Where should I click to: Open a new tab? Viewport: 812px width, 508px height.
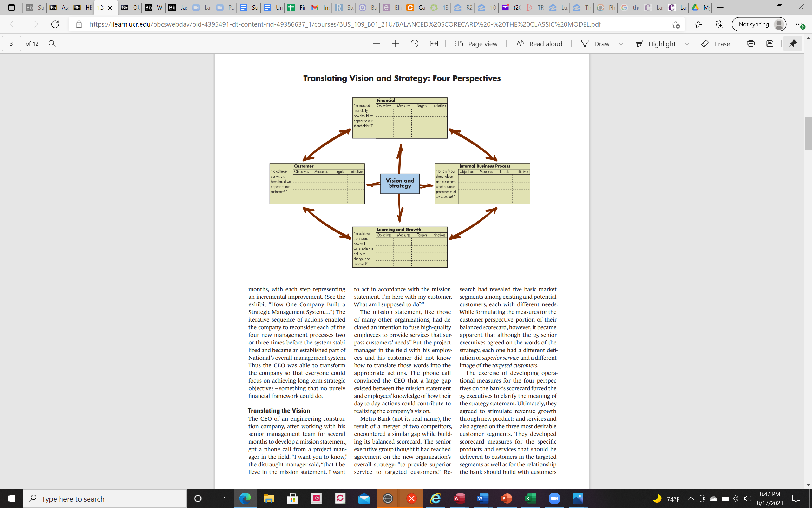pos(720,7)
